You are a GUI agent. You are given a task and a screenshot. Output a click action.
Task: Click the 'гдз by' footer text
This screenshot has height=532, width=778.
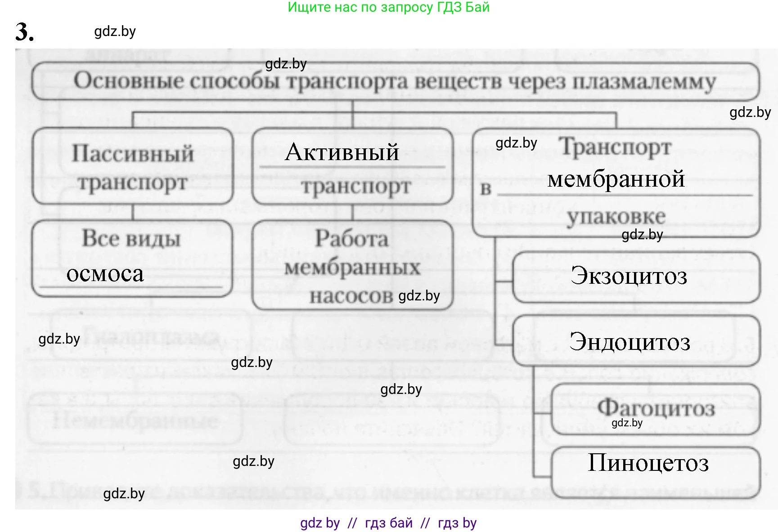click(457, 523)
